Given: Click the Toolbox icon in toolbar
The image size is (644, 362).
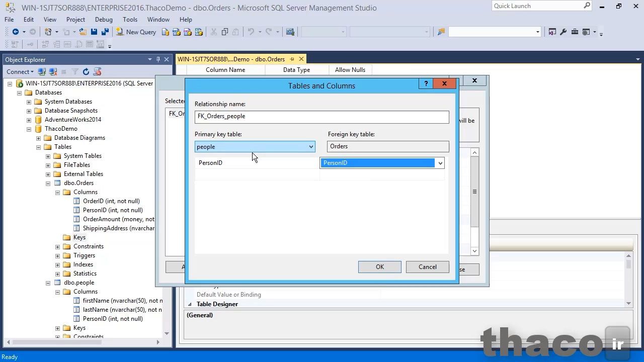Looking at the screenshot, I should click(575, 32).
